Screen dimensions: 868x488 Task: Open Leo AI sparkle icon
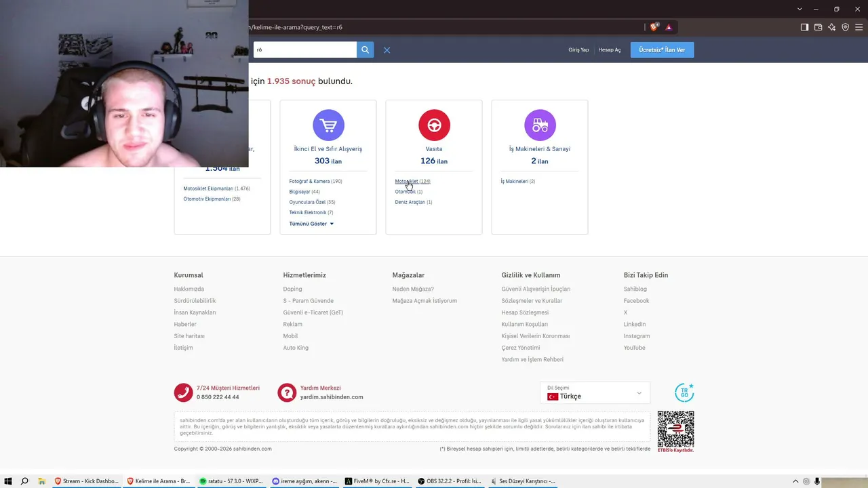831,27
